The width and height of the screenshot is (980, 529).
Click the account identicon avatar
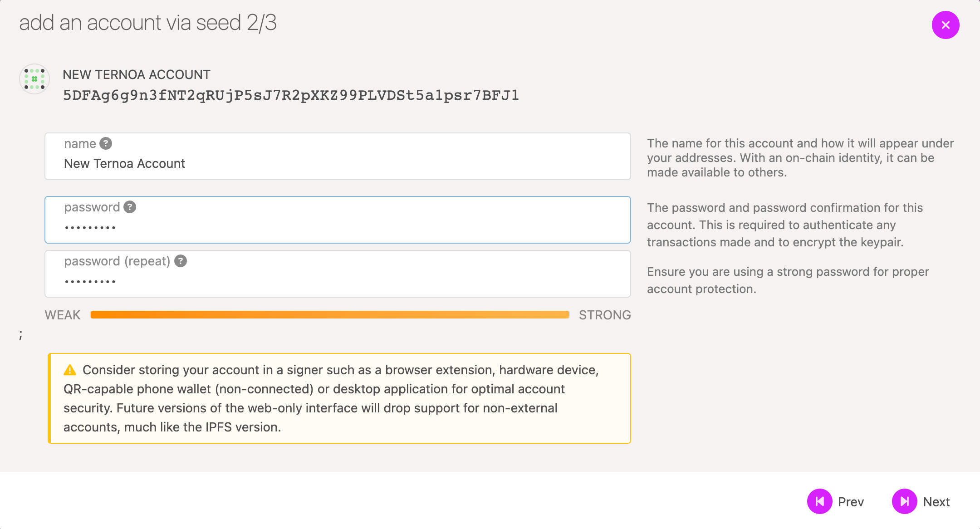coord(34,79)
